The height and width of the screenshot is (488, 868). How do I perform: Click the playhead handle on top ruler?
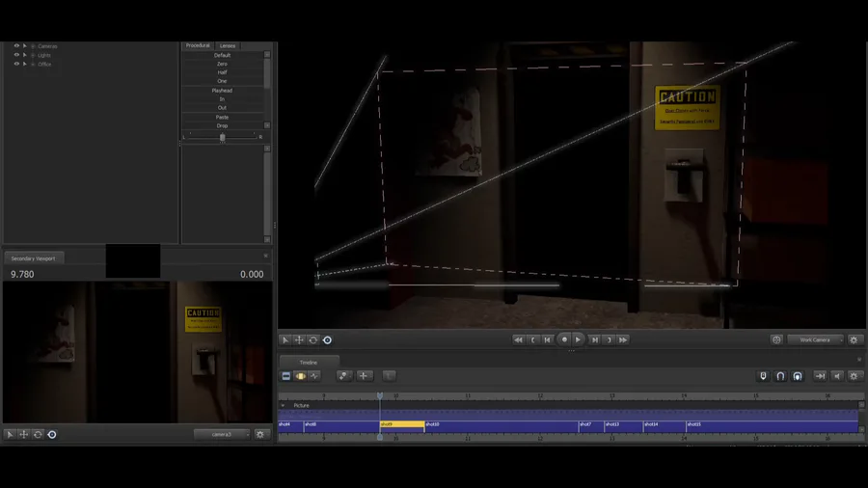coord(380,395)
